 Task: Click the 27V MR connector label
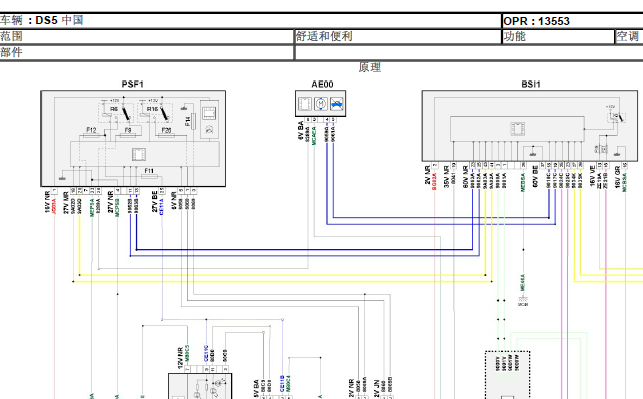point(66,202)
